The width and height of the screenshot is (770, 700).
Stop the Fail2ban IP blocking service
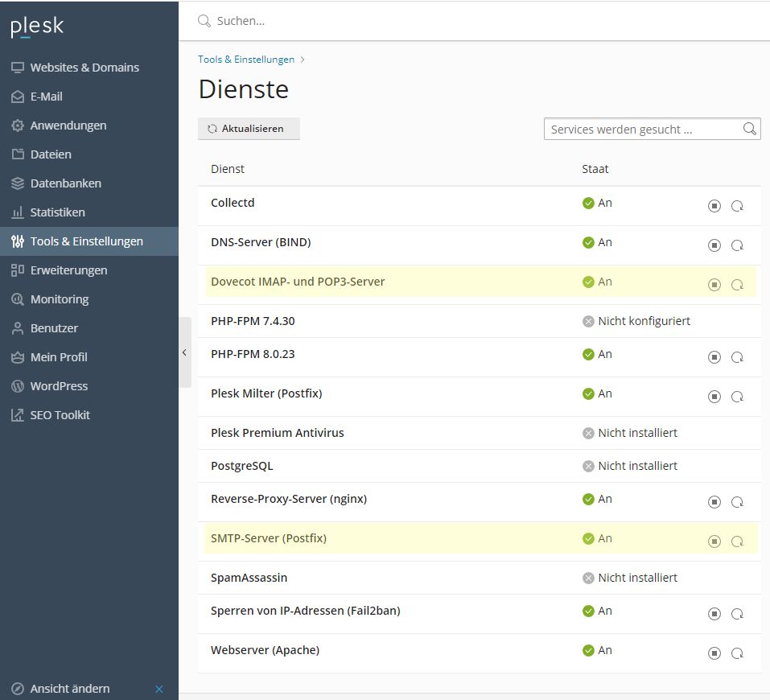coord(714,614)
